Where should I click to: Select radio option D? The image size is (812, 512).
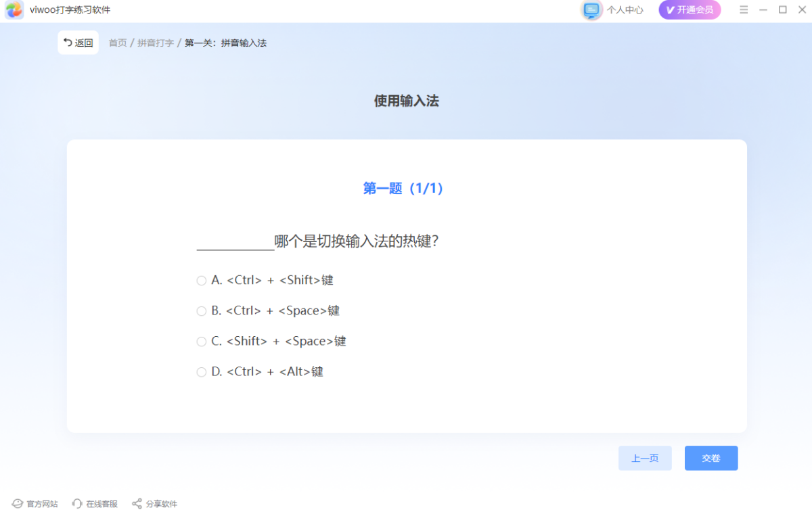(202, 372)
